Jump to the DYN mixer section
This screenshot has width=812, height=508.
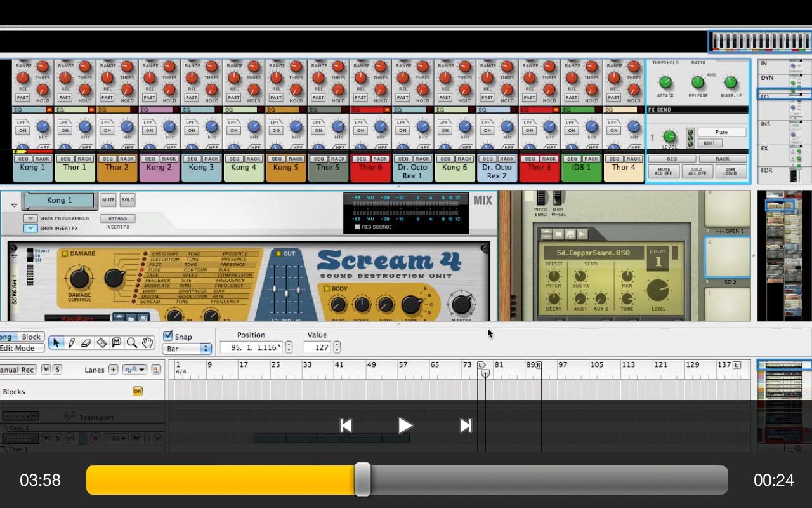[767, 78]
